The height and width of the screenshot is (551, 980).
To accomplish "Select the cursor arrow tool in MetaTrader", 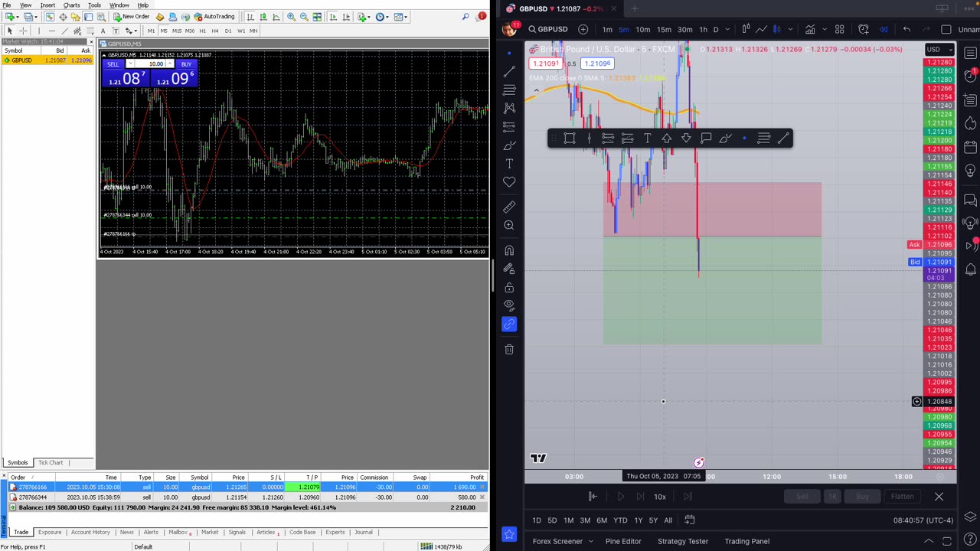I will pyautogui.click(x=9, y=31).
